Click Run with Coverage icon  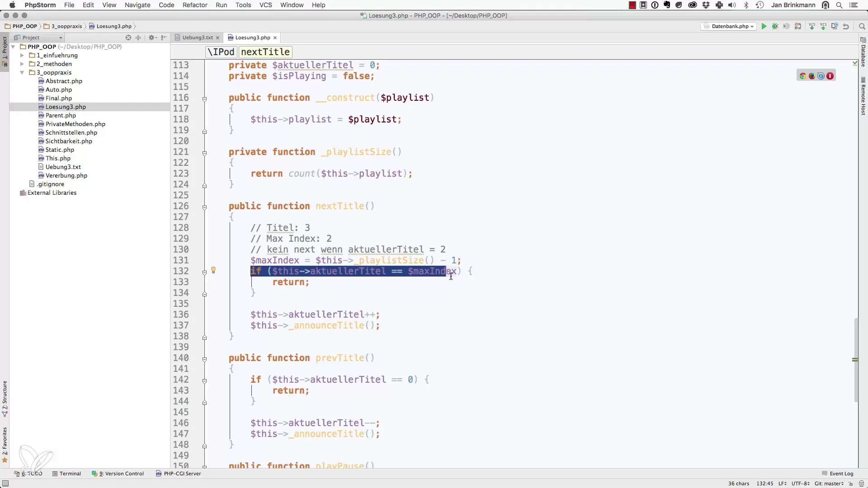click(x=787, y=26)
